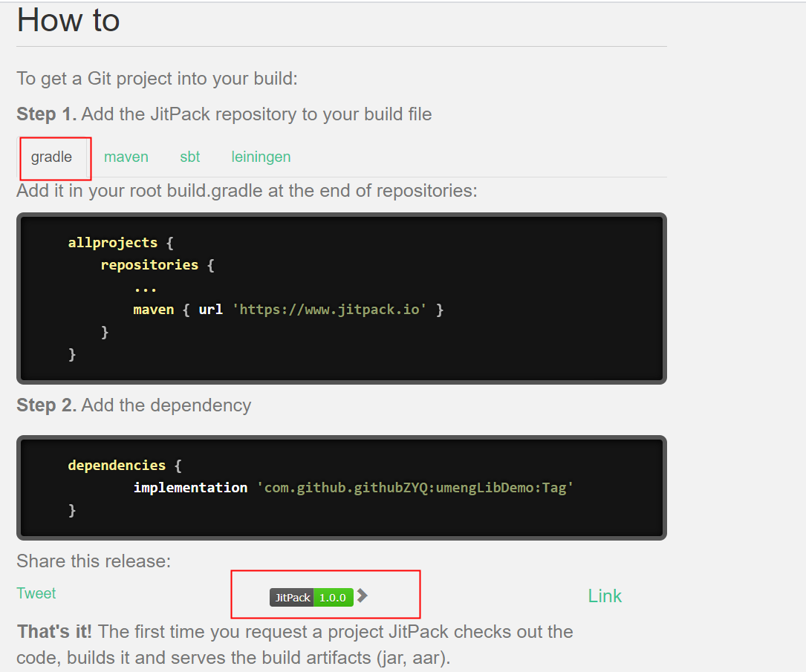The height and width of the screenshot is (672, 806).
Task: Switch to the maven tab
Action: (126, 157)
